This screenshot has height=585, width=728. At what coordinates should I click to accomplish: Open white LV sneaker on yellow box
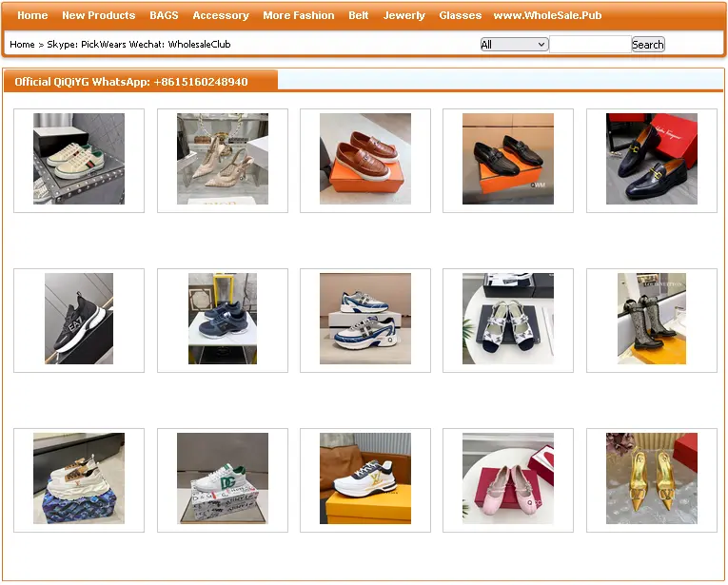tap(365, 478)
